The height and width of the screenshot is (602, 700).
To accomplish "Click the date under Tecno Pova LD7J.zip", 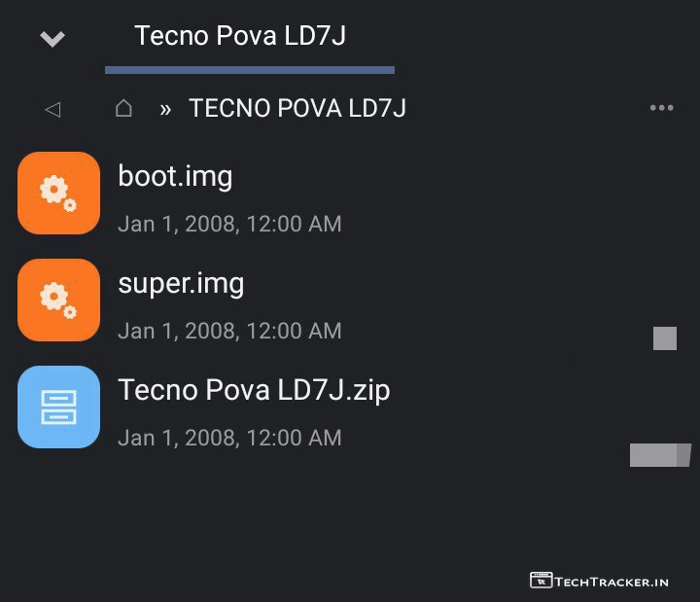I will pos(229,438).
